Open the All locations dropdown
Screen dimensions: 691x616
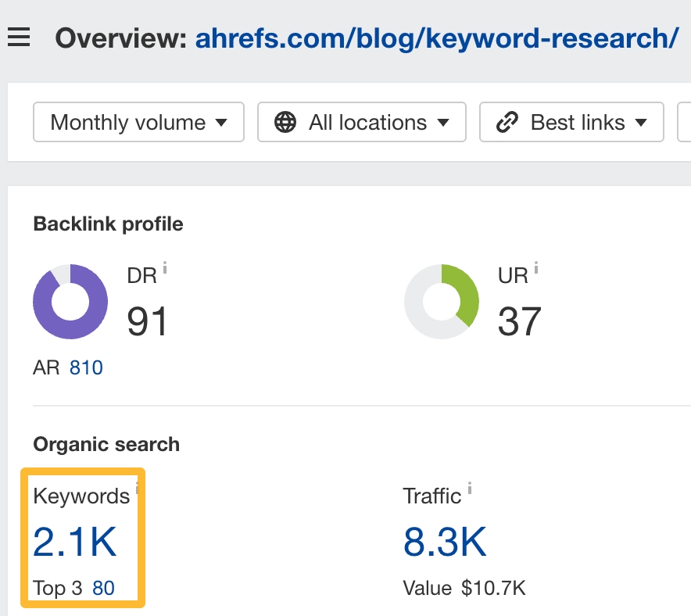[x=362, y=122]
